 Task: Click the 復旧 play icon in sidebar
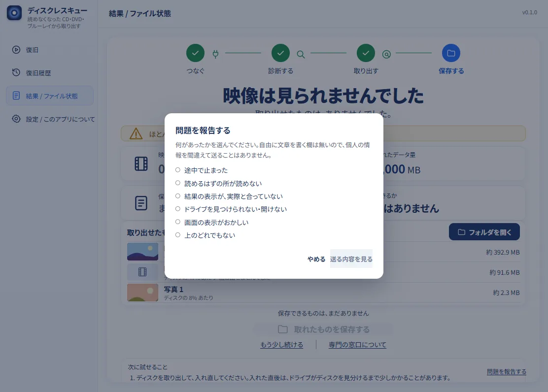click(x=16, y=50)
